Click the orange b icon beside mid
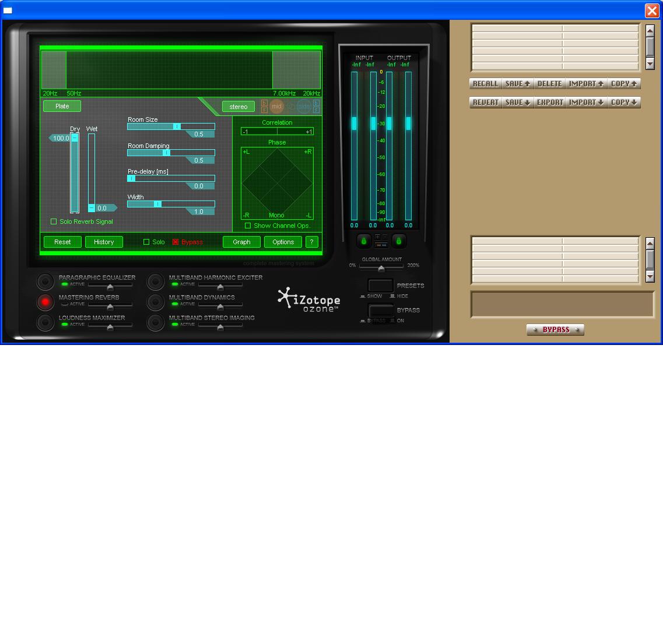The image size is (663, 644). point(264,103)
